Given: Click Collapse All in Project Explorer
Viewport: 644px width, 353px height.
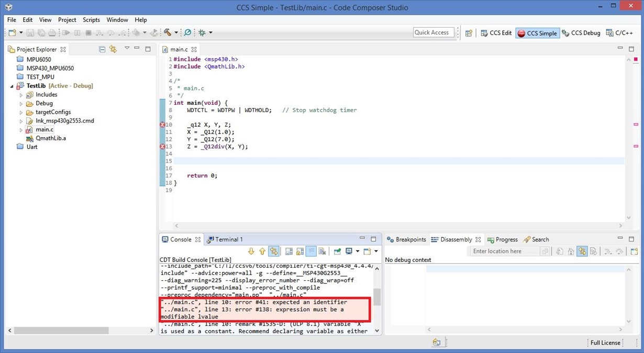Looking at the screenshot, I should point(102,49).
